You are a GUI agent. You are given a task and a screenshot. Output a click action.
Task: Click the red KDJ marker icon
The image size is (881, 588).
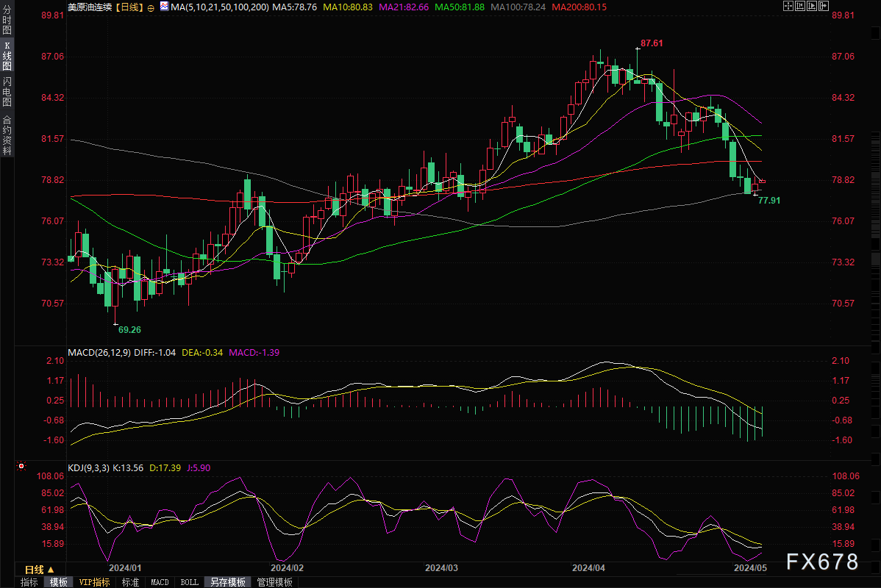21,466
